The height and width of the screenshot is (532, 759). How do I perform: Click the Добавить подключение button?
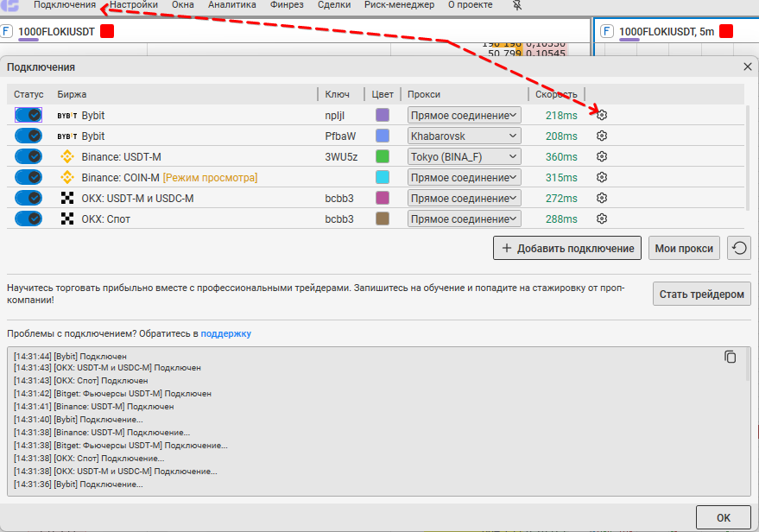click(567, 249)
